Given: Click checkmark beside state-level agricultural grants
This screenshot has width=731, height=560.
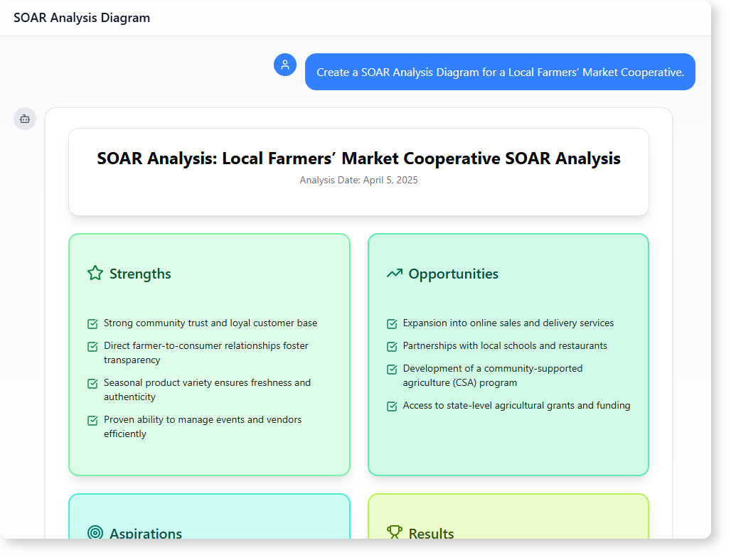Looking at the screenshot, I should 392,406.
